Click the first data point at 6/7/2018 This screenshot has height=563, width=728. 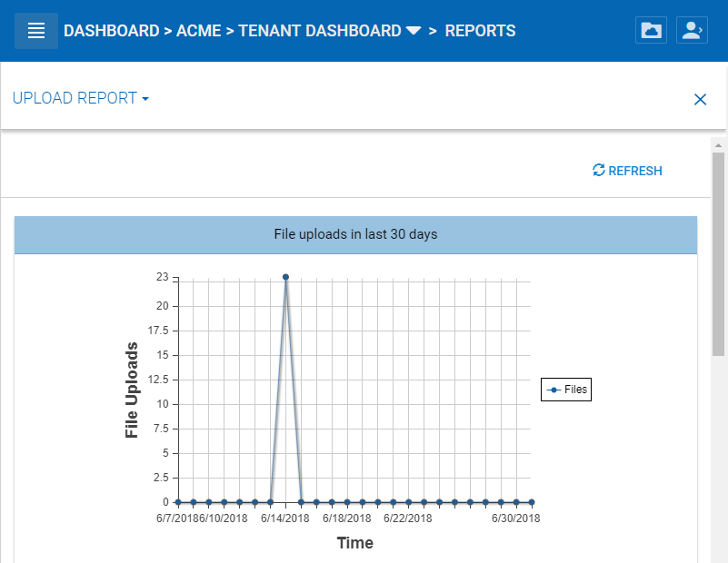tap(178, 501)
